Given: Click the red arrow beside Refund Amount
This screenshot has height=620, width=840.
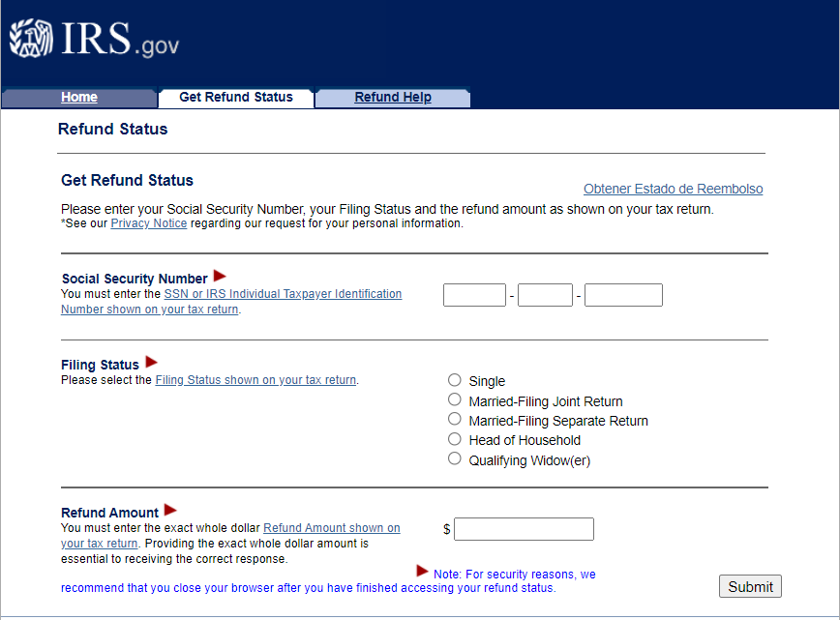Looking at the screenshot, I should click(x=170, y=509).
